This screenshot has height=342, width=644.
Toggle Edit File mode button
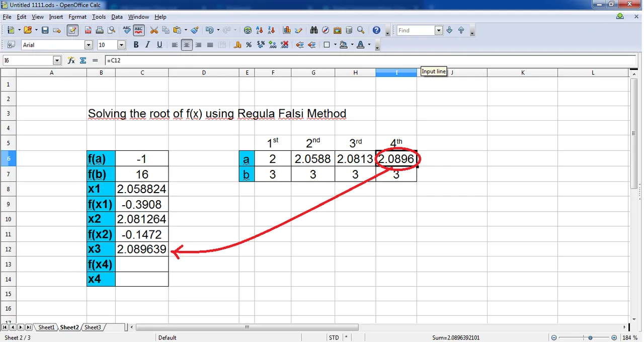coord(72,30)
